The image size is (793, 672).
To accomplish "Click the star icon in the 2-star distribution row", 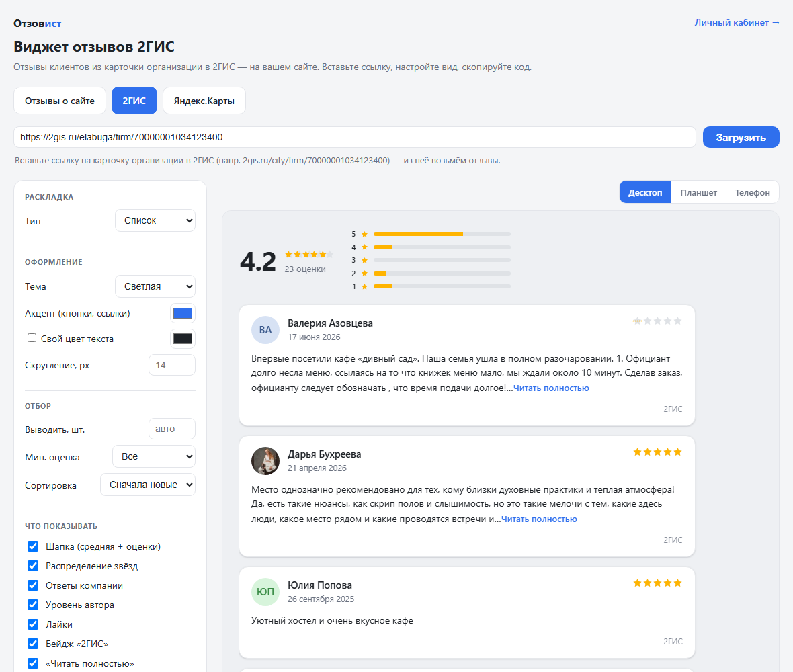I will coord(364,274).
